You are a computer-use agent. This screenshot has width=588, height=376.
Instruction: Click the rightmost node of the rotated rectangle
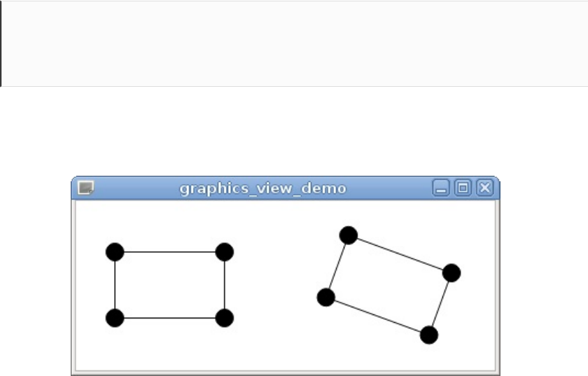point(451,273)
